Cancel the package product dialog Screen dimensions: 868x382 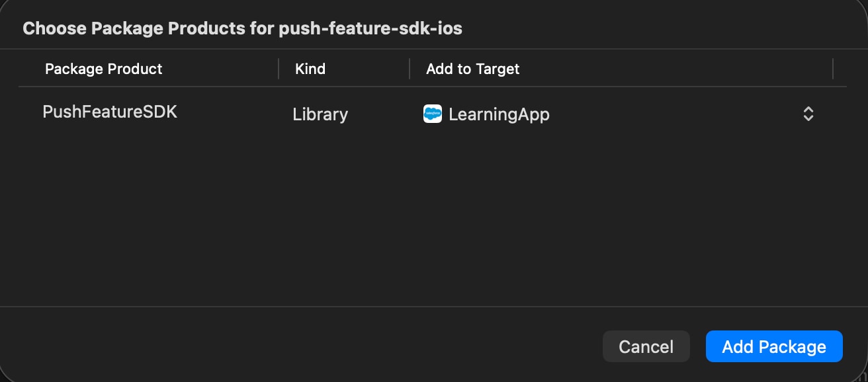(646, 346)
